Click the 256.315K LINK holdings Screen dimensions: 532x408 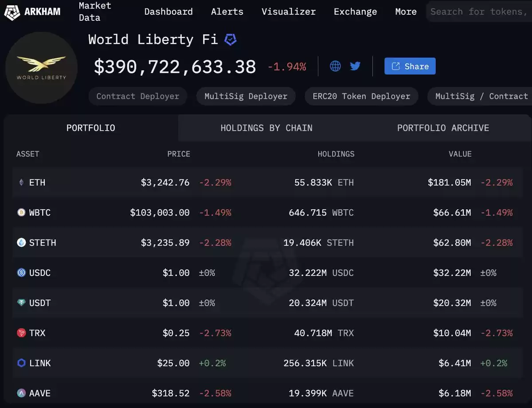coord(319,363)
